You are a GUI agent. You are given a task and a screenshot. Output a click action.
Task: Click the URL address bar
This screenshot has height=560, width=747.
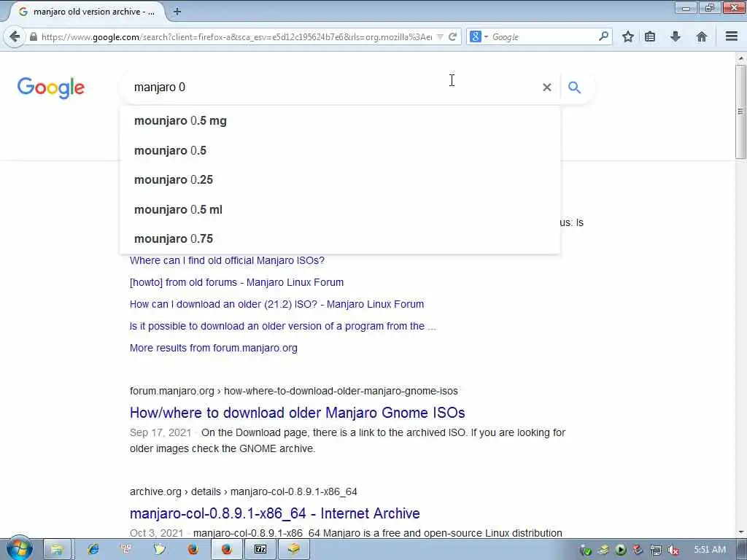pyautogui.click(x=237, y=36)
